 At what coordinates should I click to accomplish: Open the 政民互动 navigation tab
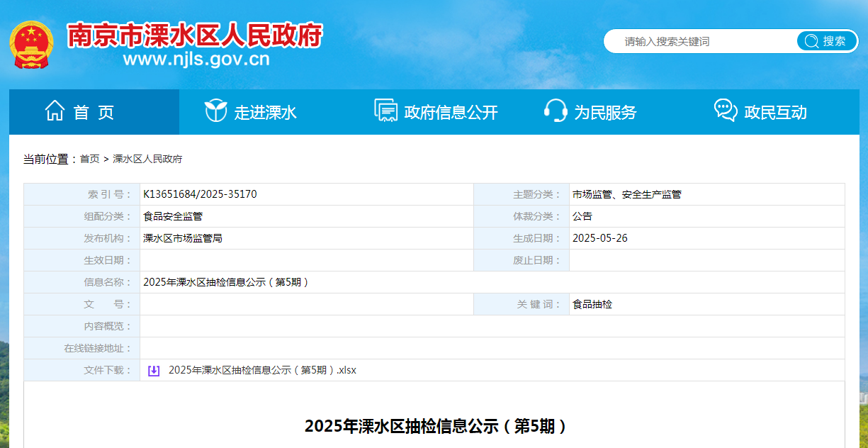pyautogui.click(x=774, y=112)
